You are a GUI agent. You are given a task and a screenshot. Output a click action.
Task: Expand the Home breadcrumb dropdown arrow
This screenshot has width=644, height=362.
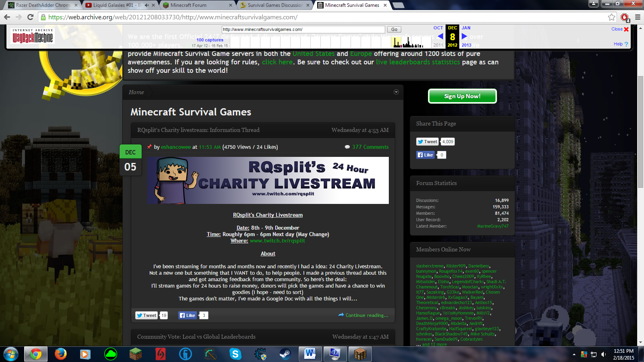(x=396, y=92)
